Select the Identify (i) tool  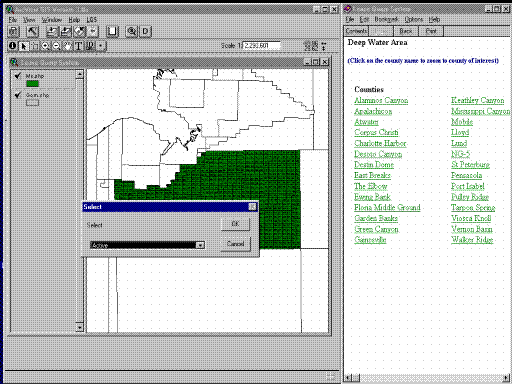tap(12, 46)
